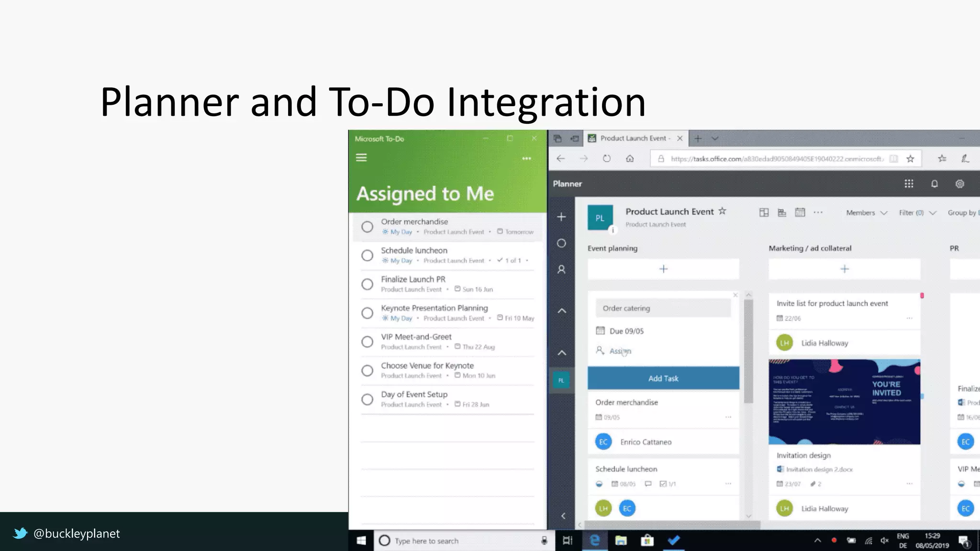Open the Office app launcher grid
This screenshot has width=980, height=551.
point(909,184)
